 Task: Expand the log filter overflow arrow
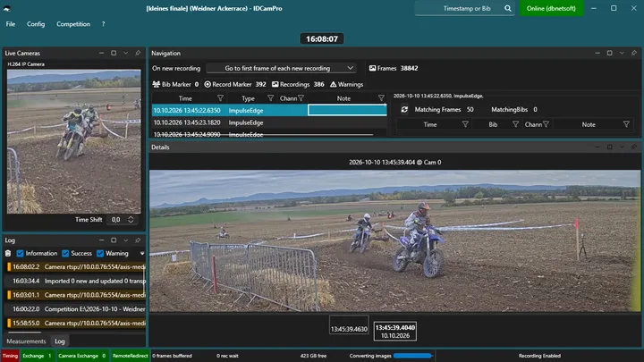coord(142,254)
